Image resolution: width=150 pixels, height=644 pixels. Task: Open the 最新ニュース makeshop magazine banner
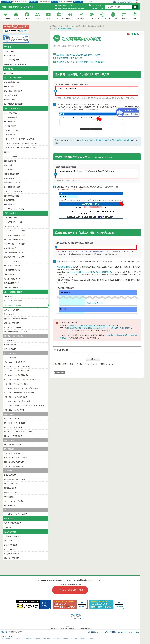[107, 604]
